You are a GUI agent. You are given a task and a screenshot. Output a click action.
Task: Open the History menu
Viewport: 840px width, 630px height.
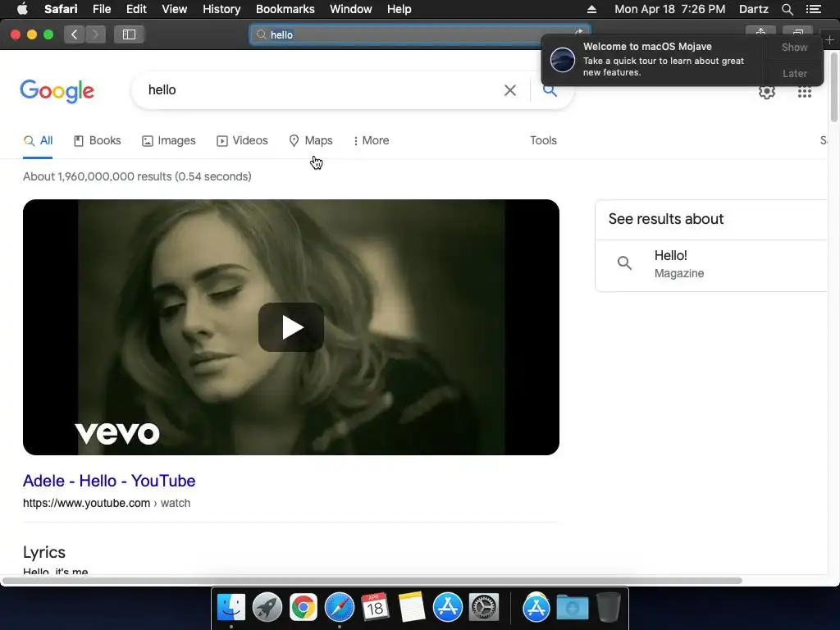[x=221, y=9]
